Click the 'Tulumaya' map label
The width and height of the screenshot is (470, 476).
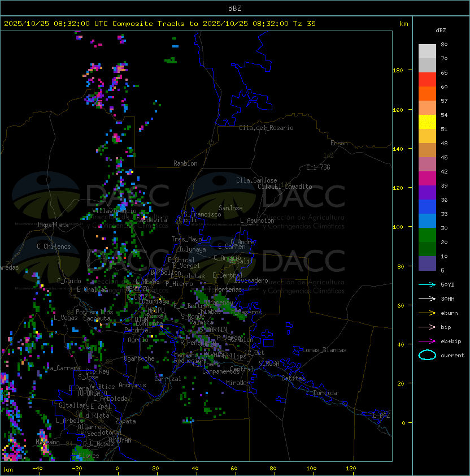tap(193, 249)
